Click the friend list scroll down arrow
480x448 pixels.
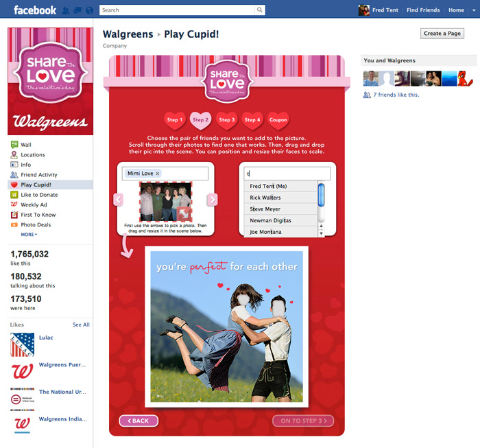point(321,233)
